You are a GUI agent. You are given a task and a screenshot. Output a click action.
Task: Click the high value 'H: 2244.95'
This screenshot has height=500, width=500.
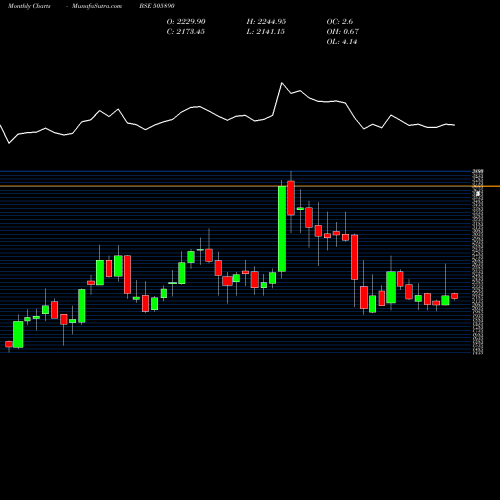(266, 21)
